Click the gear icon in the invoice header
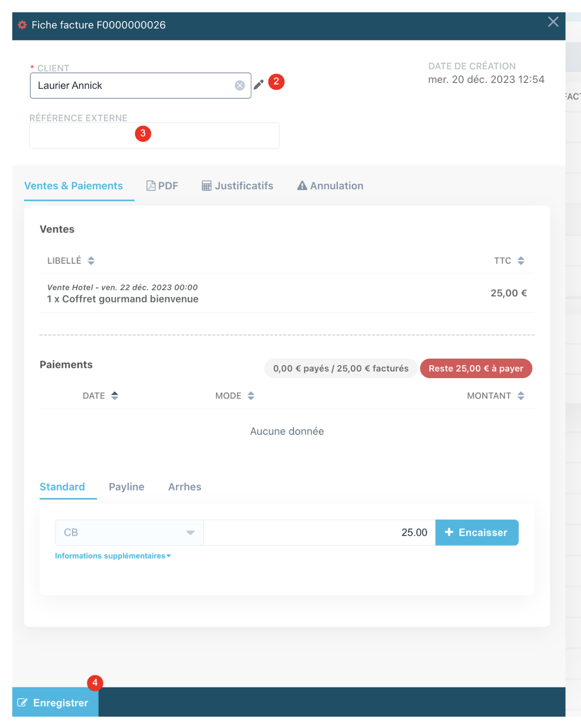Screen dimensions: 581x728 (22, 25)
